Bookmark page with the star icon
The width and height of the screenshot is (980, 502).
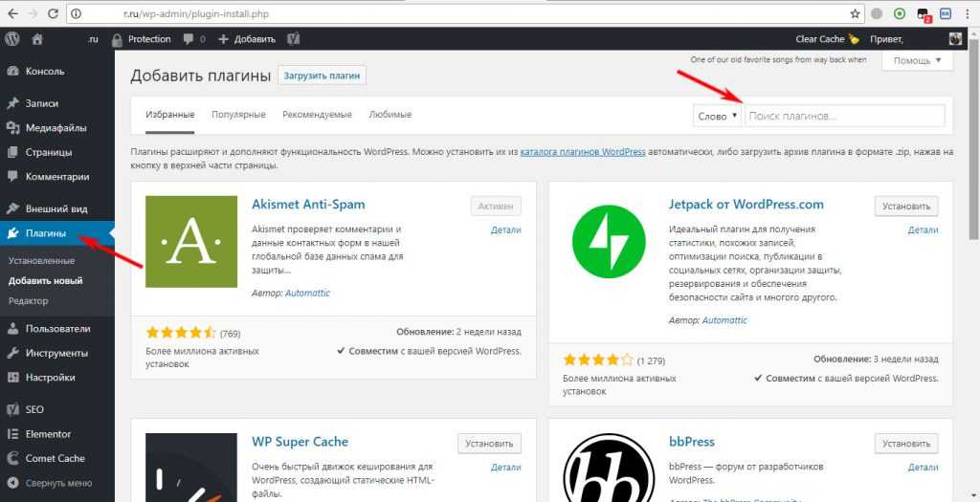pos(855,13)
